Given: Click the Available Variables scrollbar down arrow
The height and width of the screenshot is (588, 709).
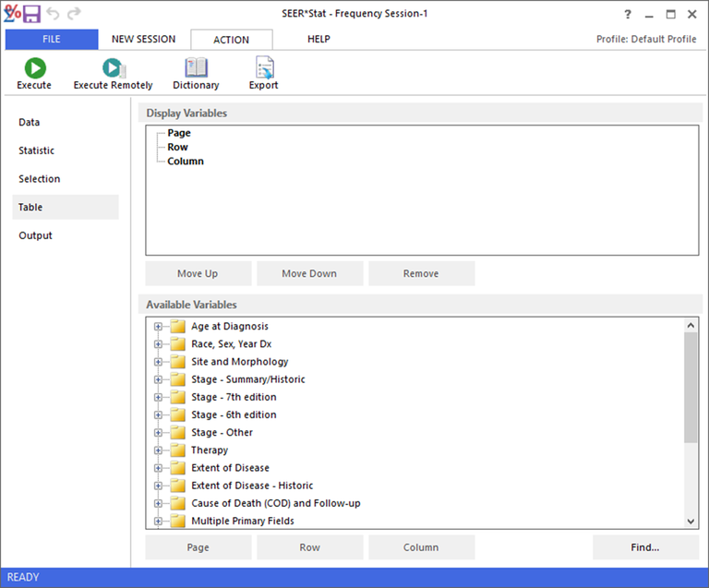Looking at the screenshot, I should tap(691, 522).
